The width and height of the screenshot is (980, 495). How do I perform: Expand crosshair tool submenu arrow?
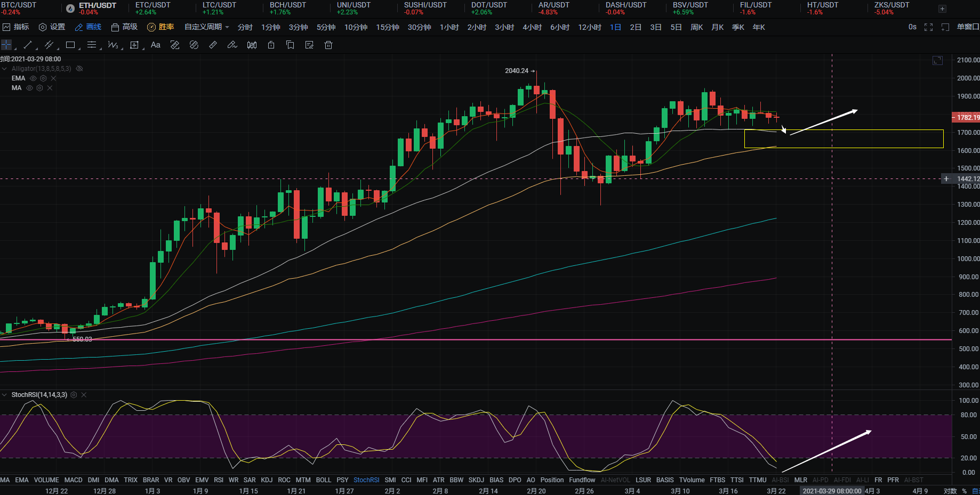click(15, 50)
